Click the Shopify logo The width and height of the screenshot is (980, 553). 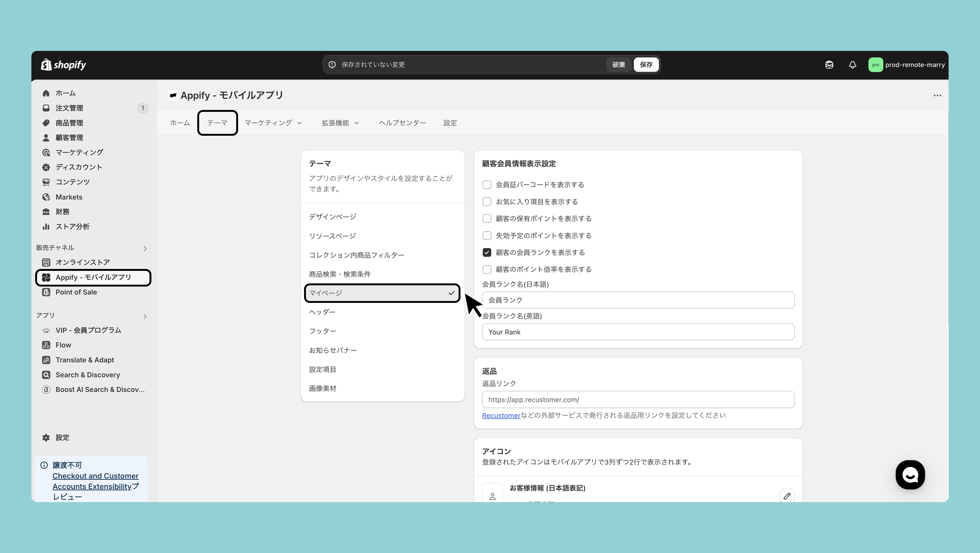63,65
